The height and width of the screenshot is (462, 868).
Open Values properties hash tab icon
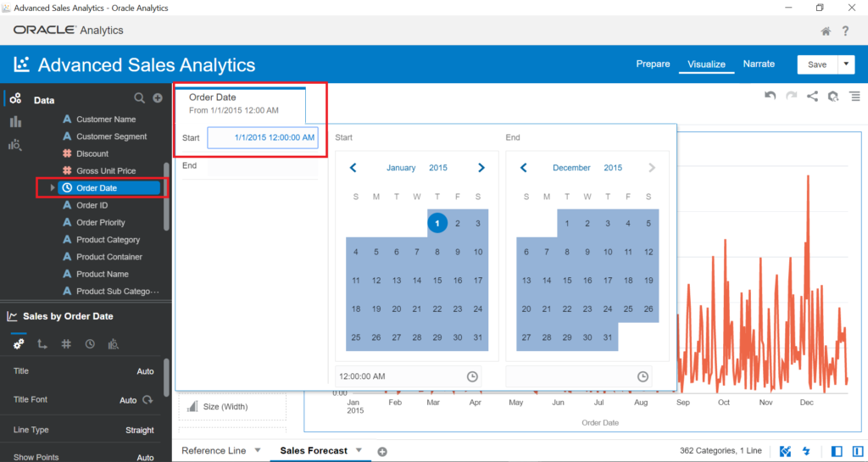point(66,344)
